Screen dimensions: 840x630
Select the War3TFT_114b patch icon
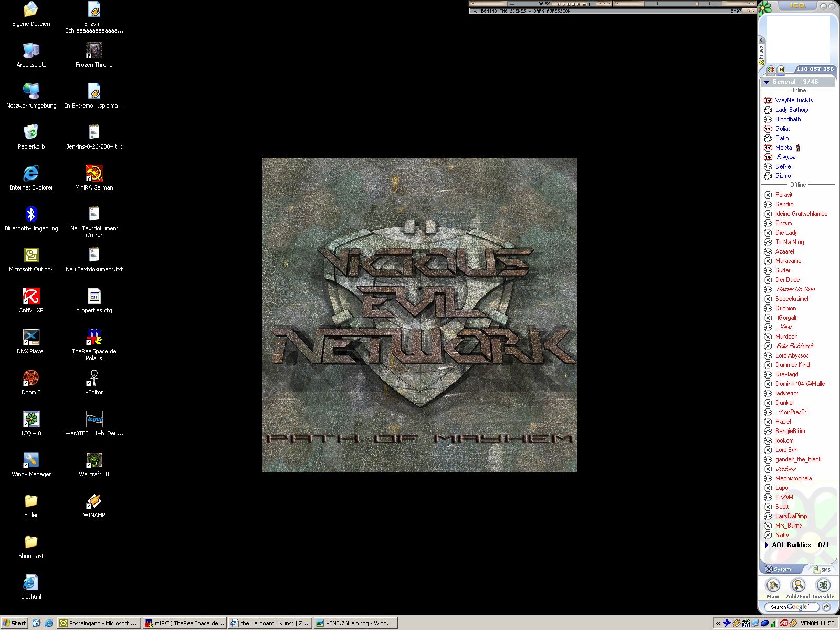pyautogui.click(x=94, y=423)
